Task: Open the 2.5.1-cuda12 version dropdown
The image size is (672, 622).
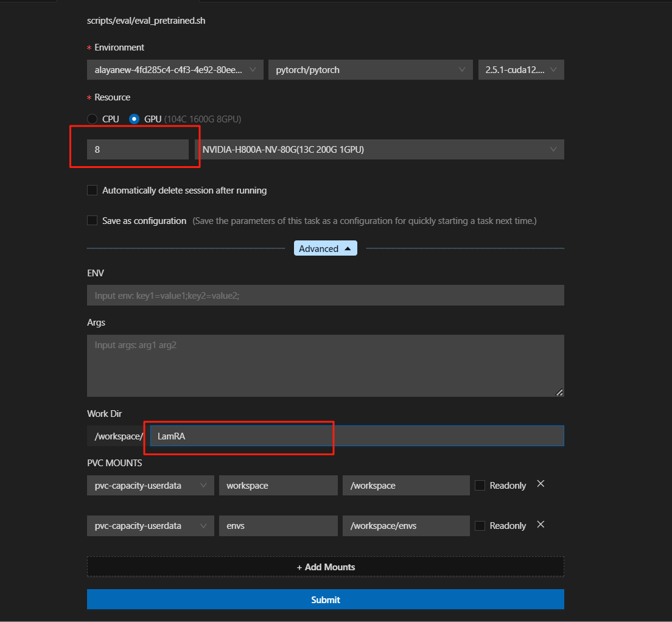Action: coord(520,70)
